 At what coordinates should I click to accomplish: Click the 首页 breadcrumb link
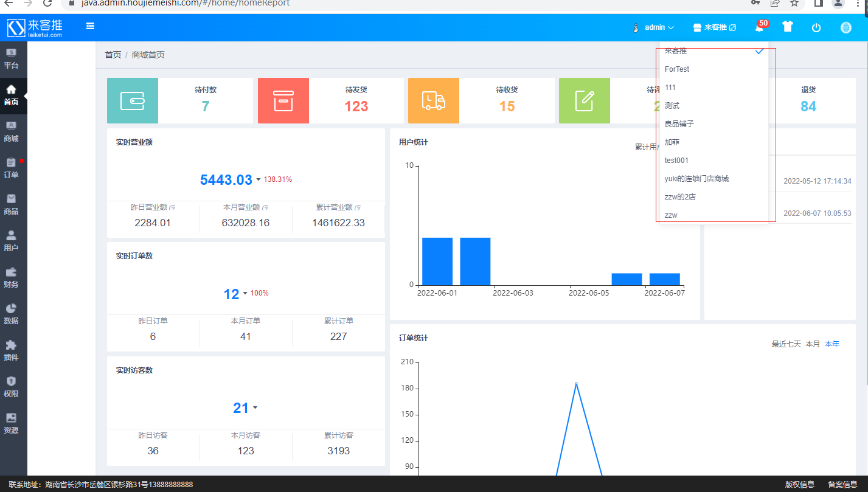coord(113,55)
